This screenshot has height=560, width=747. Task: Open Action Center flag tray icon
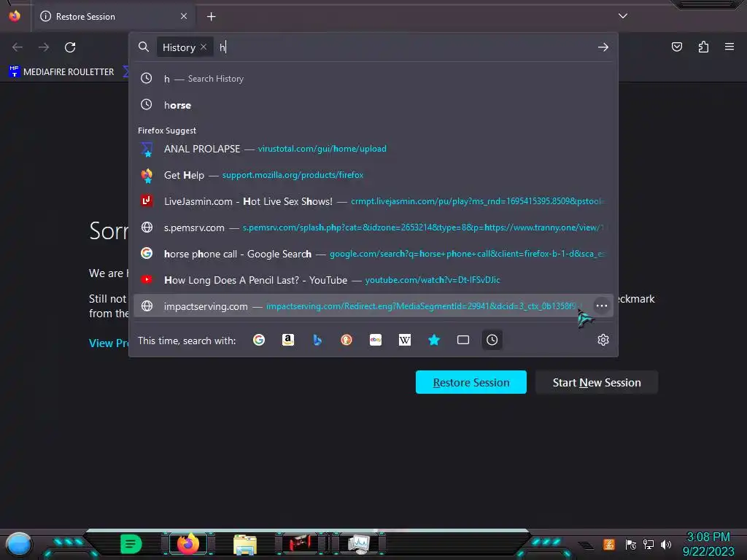(631, 544)
